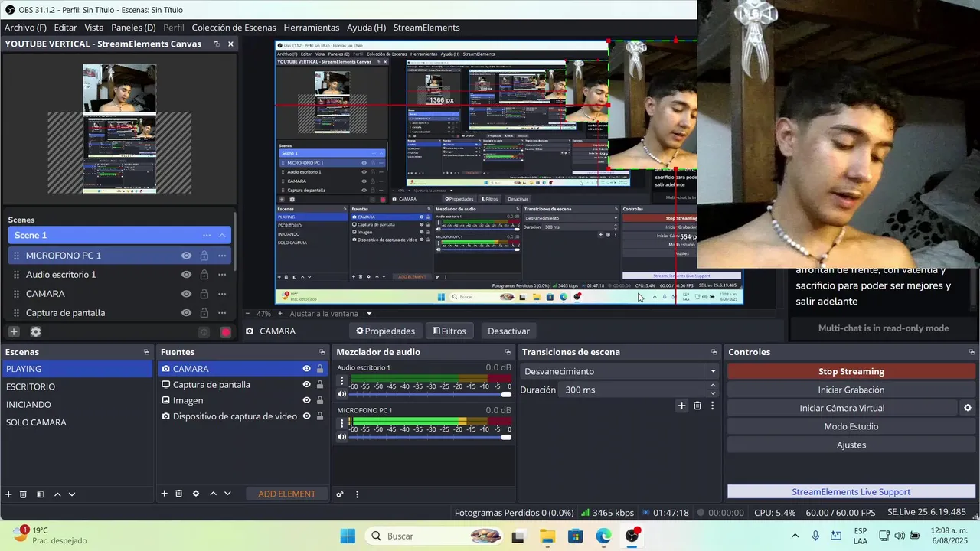Open Microsoft Edge from taskbar

coord(603,536)
